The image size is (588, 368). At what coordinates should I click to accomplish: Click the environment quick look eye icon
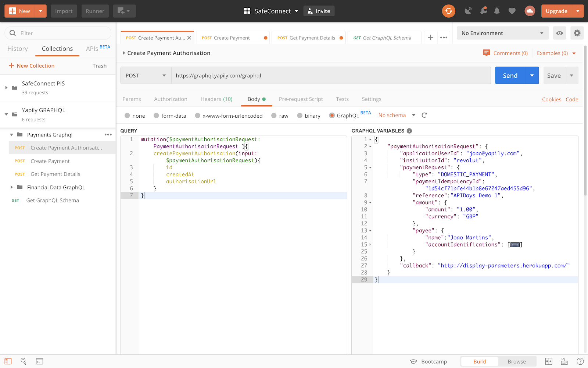[559, 33]
